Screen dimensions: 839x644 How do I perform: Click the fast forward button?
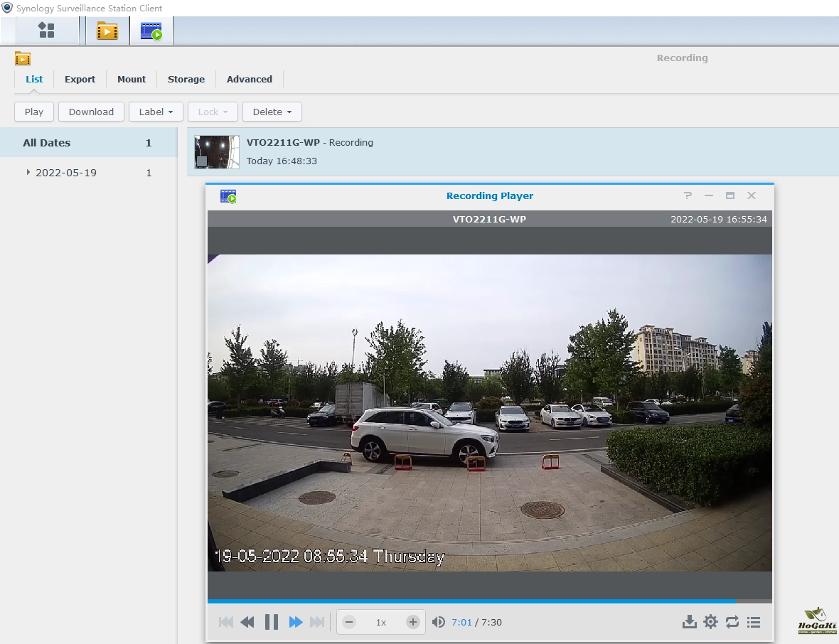(x=296, y=622)
